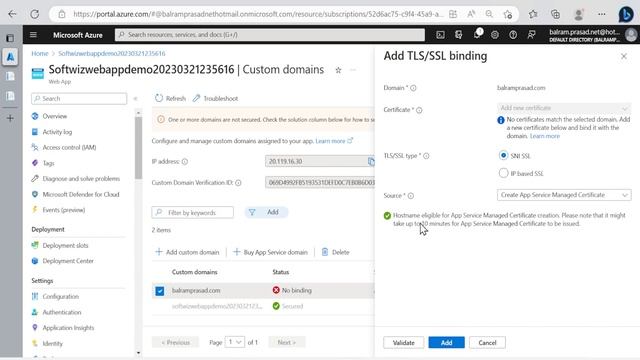Focus the Azure global search bar
This screenshot has width=640, height=360.
(270, 35)
